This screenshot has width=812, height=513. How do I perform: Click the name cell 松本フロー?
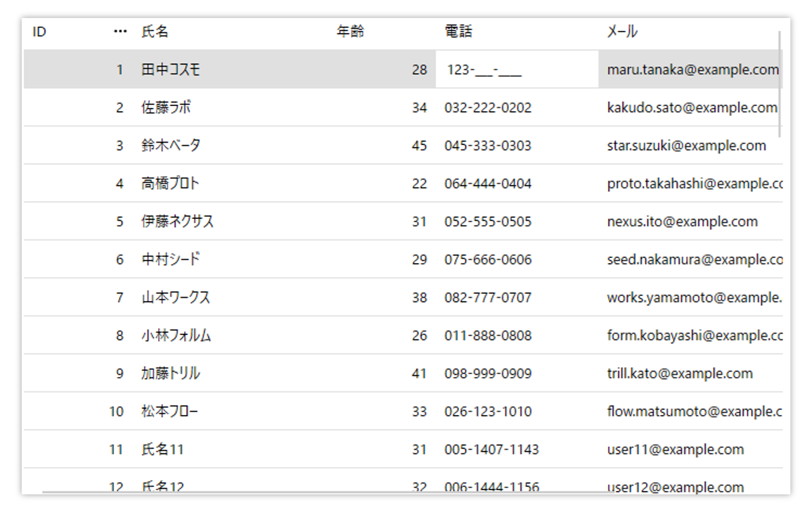click(x=170, y=411)
